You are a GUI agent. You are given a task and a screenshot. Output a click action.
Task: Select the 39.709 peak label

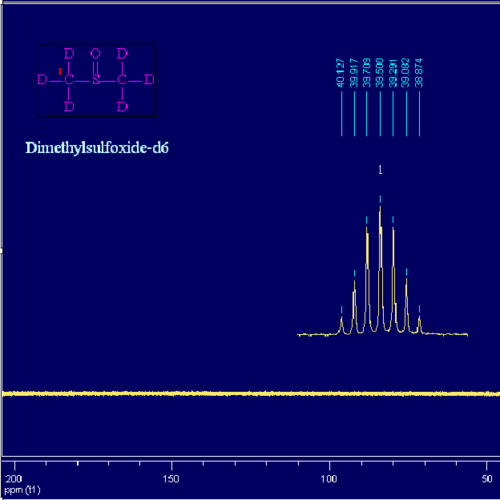366,73
